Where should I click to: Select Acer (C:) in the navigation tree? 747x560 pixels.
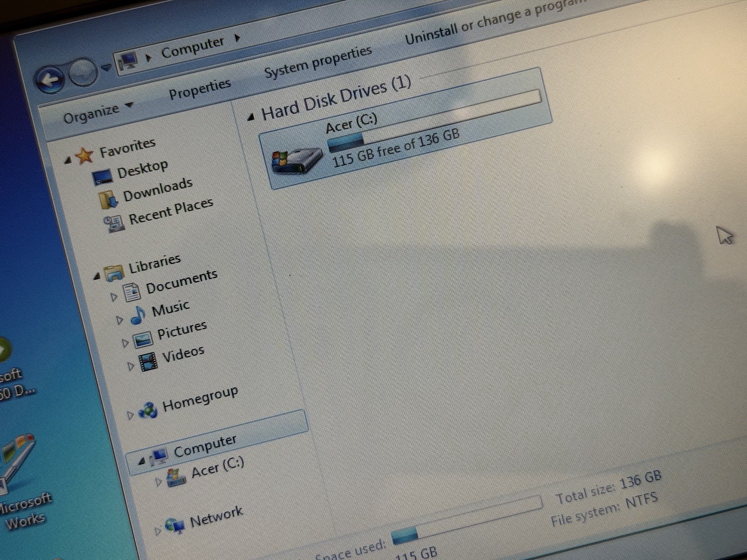click(x=218, y=467)
